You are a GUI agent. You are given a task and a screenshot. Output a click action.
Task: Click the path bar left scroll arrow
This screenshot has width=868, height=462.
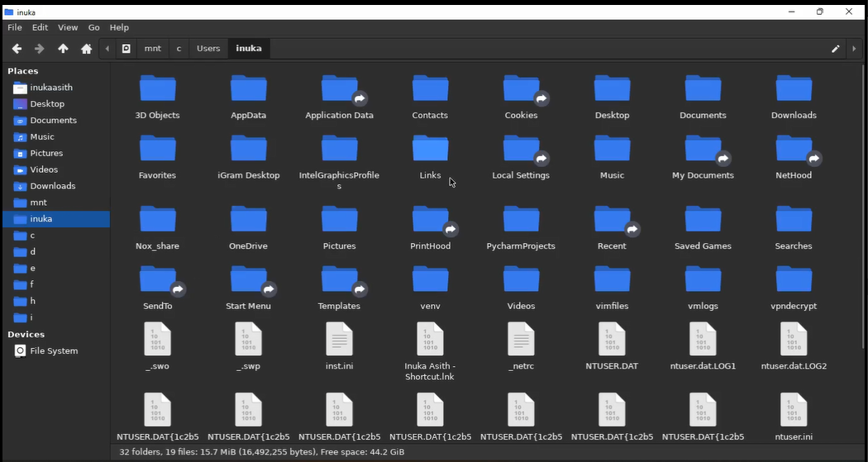107,49
